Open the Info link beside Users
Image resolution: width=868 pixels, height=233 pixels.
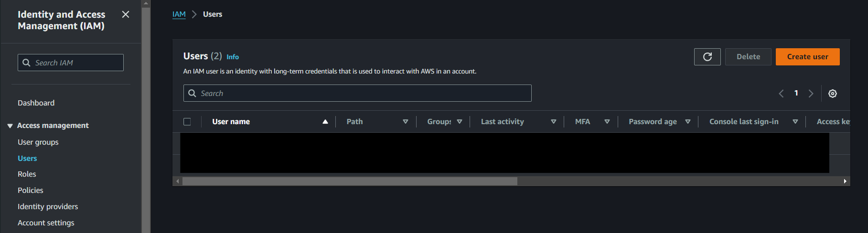(233, 57)
